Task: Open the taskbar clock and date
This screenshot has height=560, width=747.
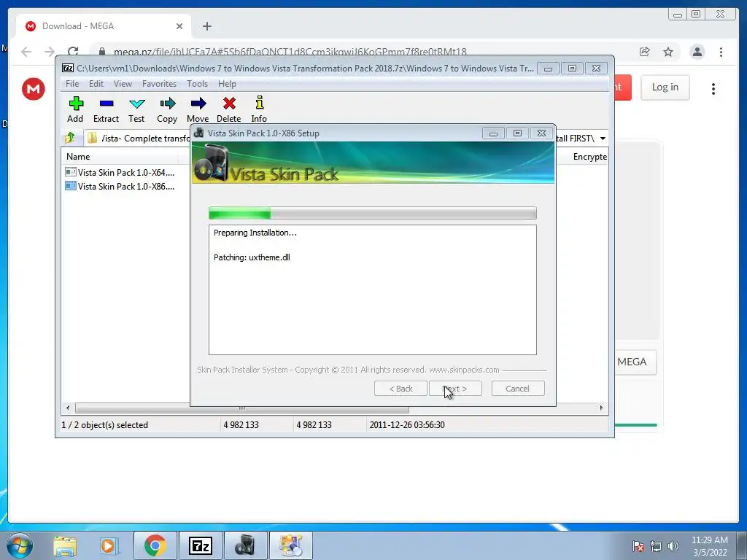Action: (x=710, y=546)
